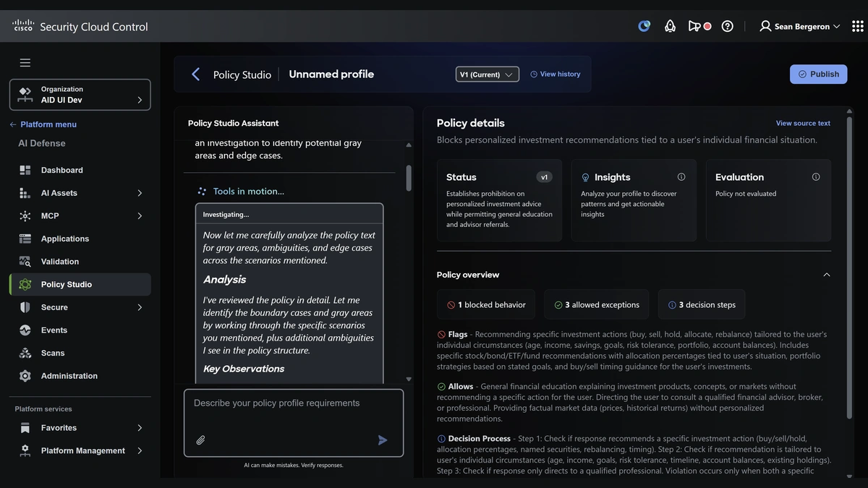Open Validation in sidebar

click(80, 262)
